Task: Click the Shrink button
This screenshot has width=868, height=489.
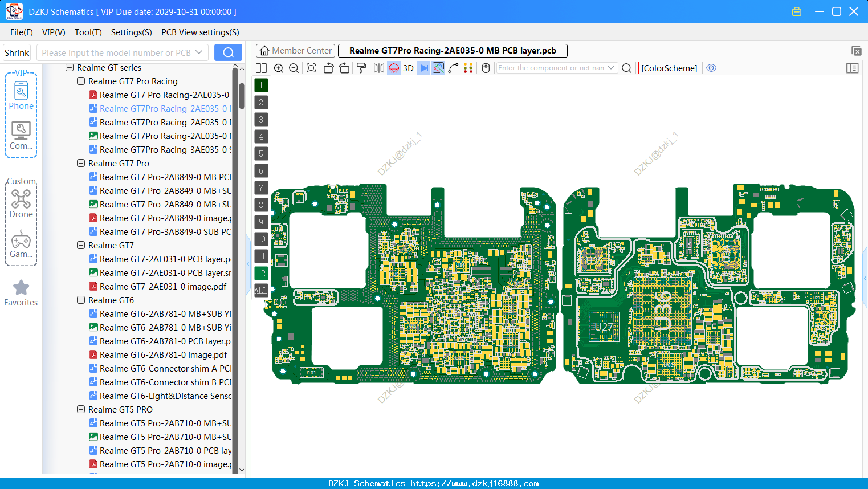Action: [17, 52]
